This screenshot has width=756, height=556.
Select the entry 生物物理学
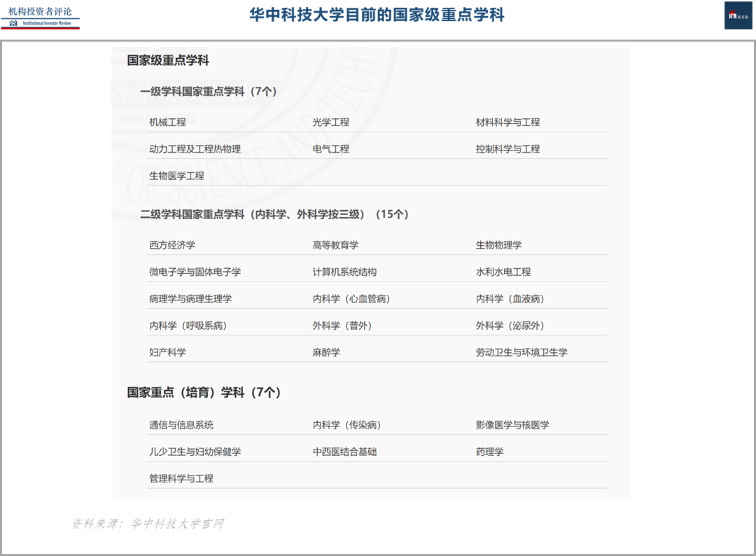tap(498, 245)
